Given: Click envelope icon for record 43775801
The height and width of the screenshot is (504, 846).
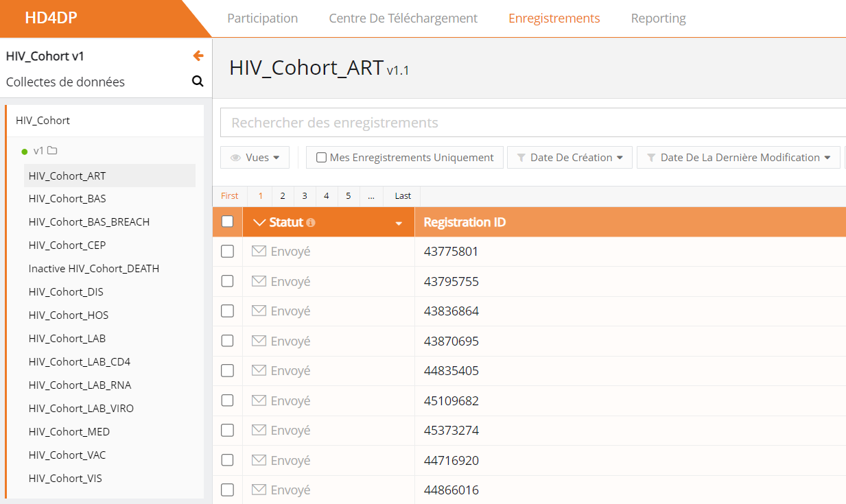Looking at the screenshot, I should pyautogui.click(x=259, y=252).
